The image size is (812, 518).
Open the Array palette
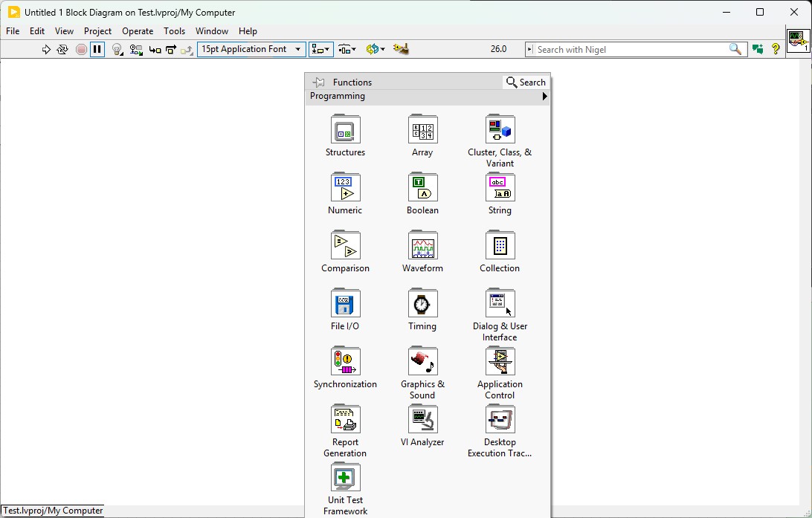422,135
